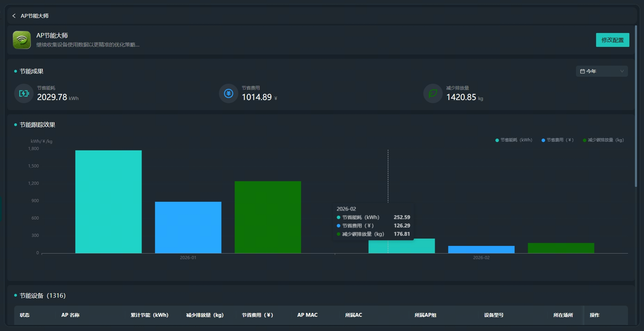Click the back arrow beside AP节能大师
Screen dimensions: 644x331
coord(14,16)
